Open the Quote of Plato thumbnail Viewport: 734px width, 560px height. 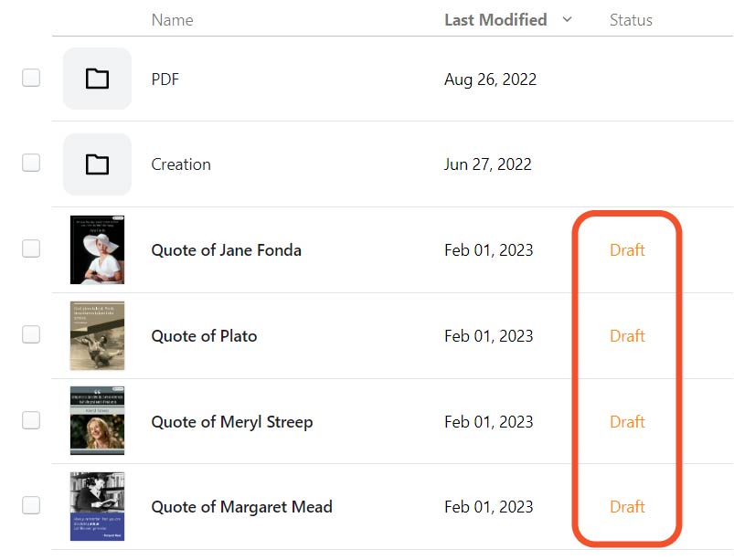pos(98,335)
